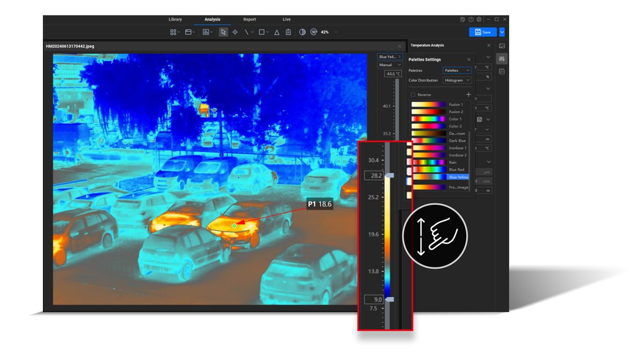Rotate image 90 degrees
Image resolution: width=644 pixels, height=357 pixels.
point(314,32)
